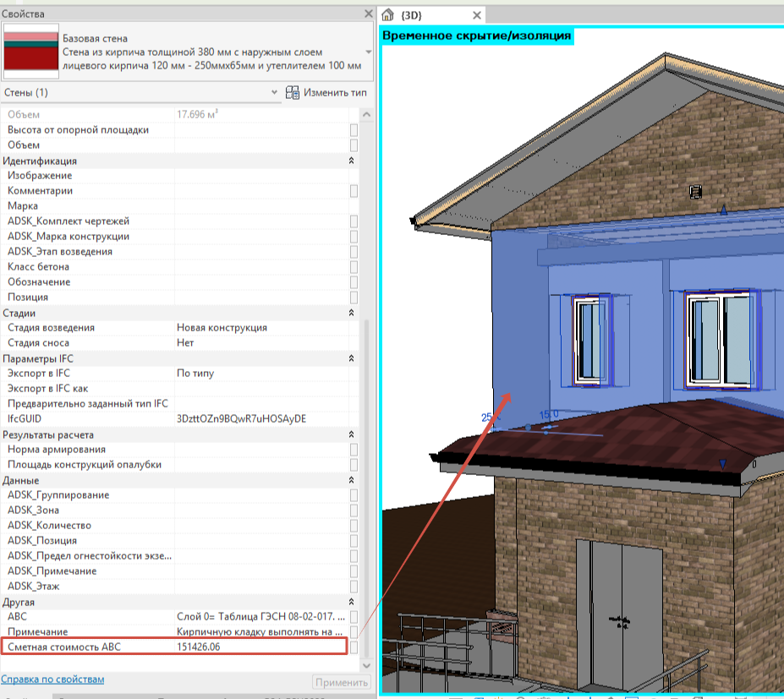Open the Стены (1) category filter dropdown
This screenshot has height=699, width=784.
pyautogui.click(x=274, y=92)
